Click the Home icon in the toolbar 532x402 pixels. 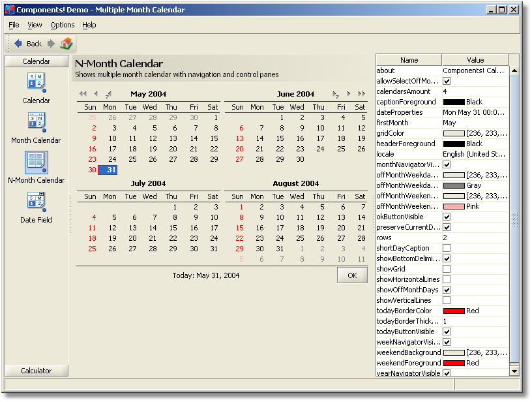pos(66,44)
